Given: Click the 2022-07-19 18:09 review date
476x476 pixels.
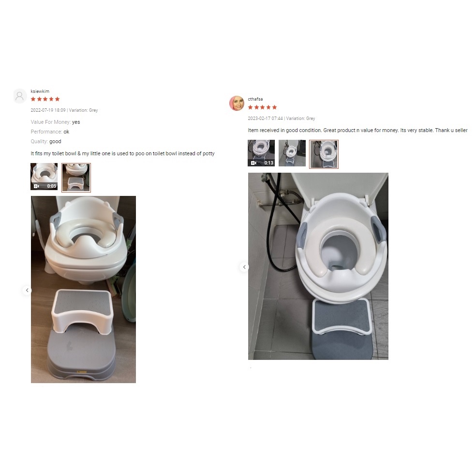Looking at the screenshot, I should click(x=48, y=110).
